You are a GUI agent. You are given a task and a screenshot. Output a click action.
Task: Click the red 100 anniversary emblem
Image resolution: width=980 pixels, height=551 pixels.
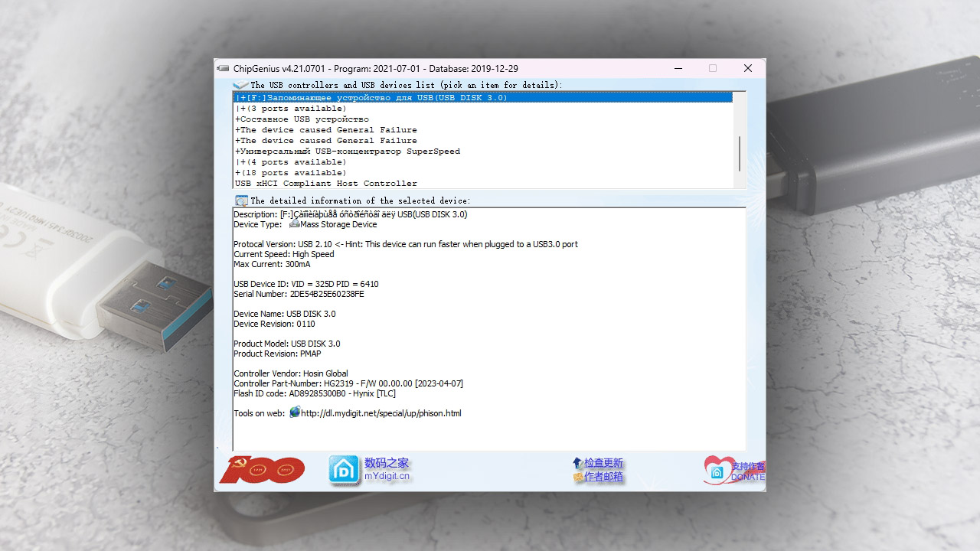pyautogui.click(x=262, y=470)
